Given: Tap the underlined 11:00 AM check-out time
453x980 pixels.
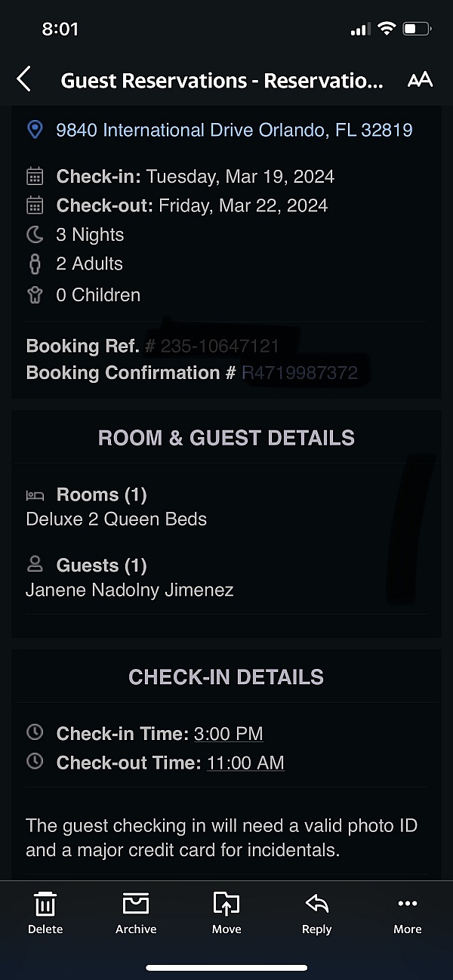Looking at the screenshot, I should [245, 763].
